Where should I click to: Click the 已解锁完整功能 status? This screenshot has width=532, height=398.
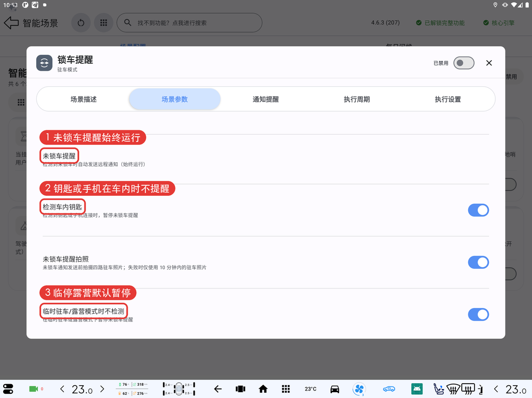point(440,23)
